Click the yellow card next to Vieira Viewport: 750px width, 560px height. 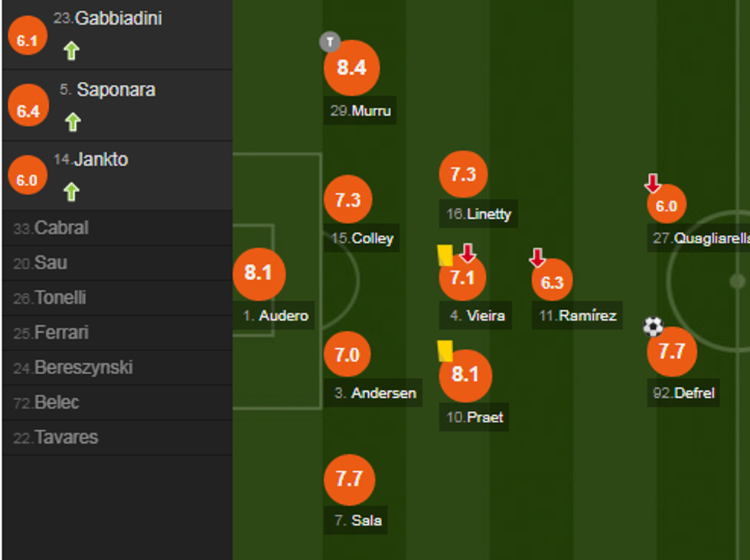pos(444,256)
